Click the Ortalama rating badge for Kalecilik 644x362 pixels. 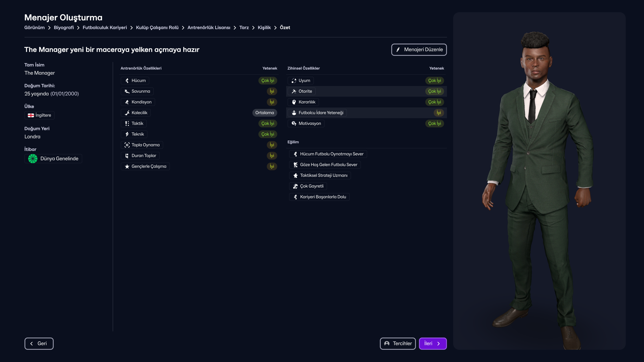(265, 113)
